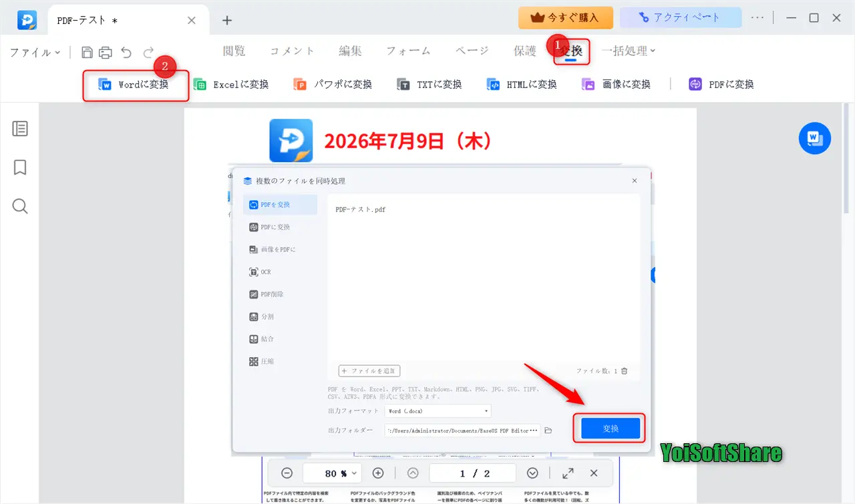Select パワポに変換 toolbar item
The width and height of the screenshot is (855, 504).
pos(333,84)
